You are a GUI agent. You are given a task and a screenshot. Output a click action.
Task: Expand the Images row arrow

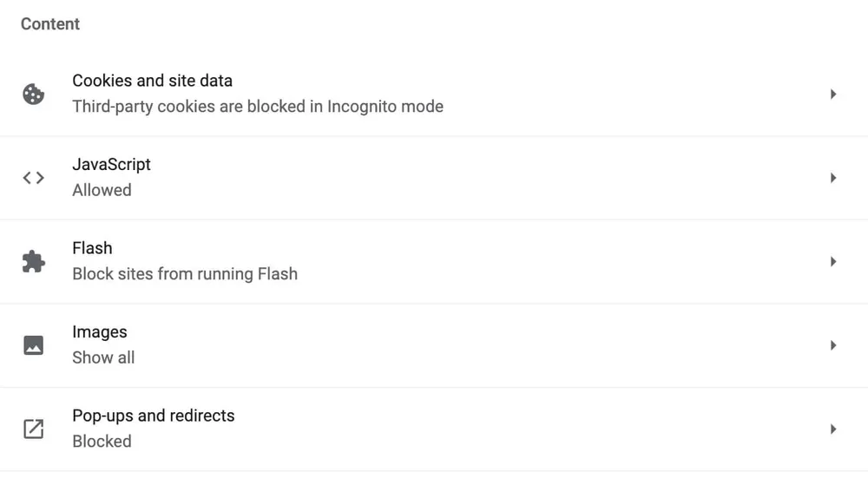point(832,345)
